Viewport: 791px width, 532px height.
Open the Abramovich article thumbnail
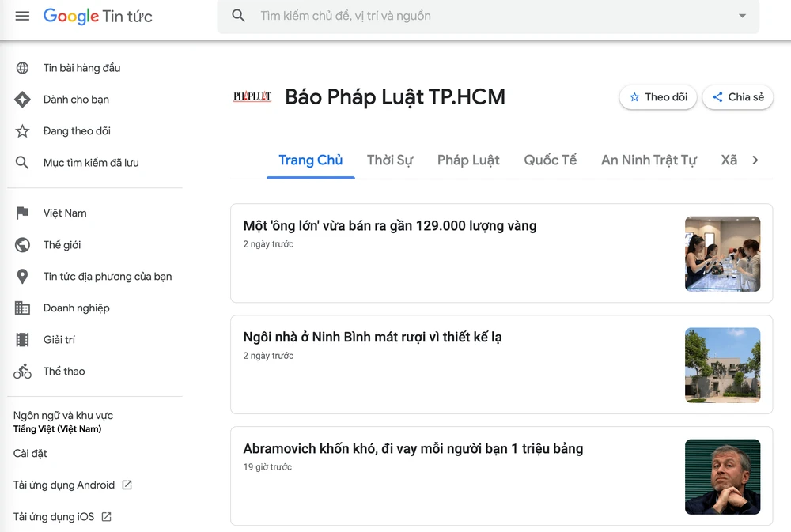tap(722, 477)
